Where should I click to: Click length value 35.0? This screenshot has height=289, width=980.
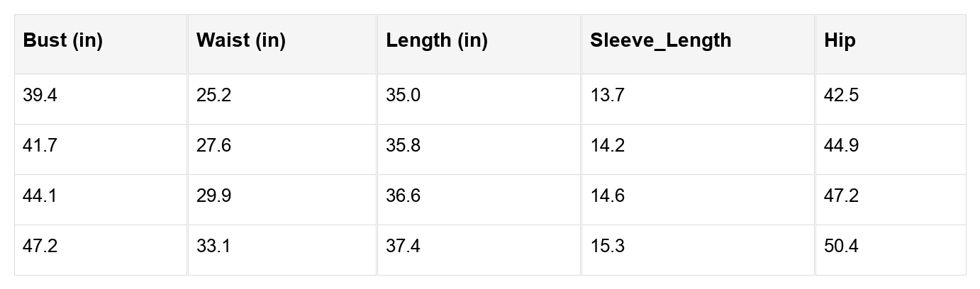point(403,96)
